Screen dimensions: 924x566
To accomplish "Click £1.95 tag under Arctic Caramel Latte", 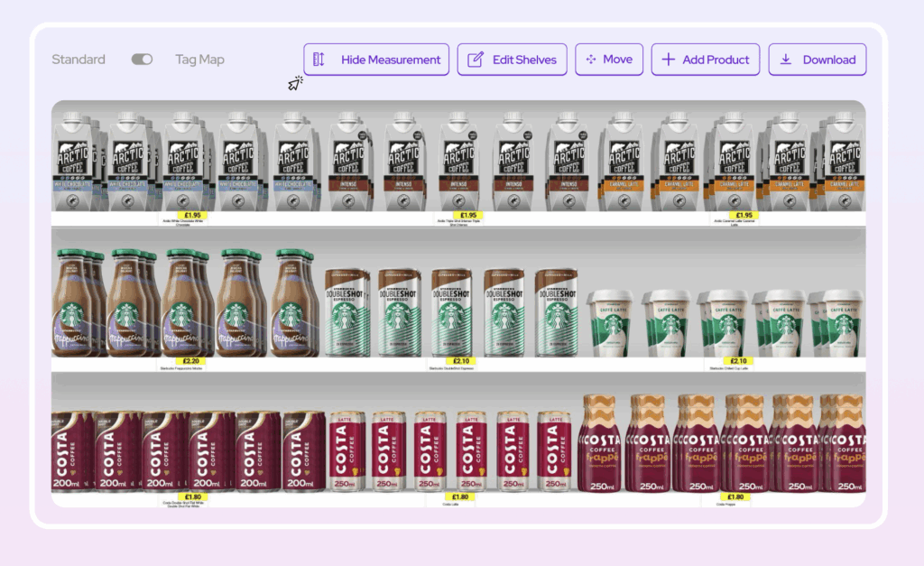I will 744,215.
